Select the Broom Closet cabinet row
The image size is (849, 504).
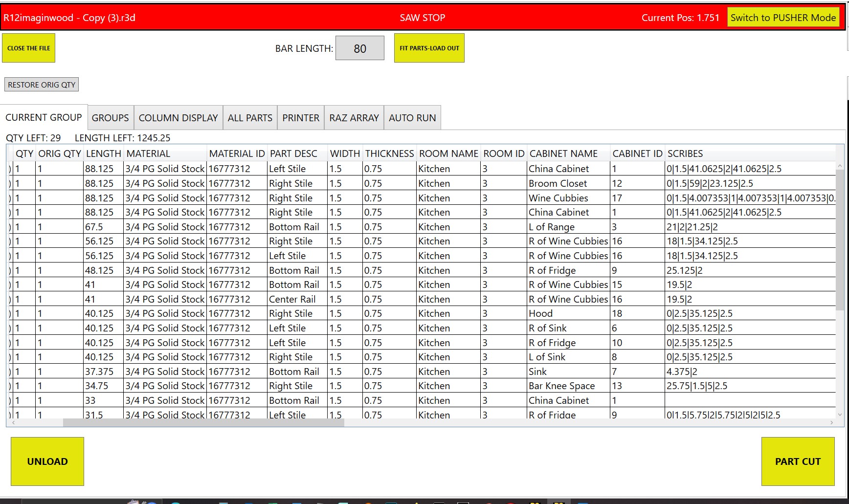click(x=558, y=183)
